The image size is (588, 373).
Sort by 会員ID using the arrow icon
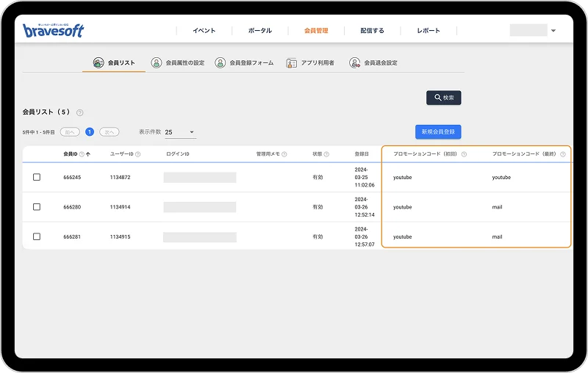88,154
